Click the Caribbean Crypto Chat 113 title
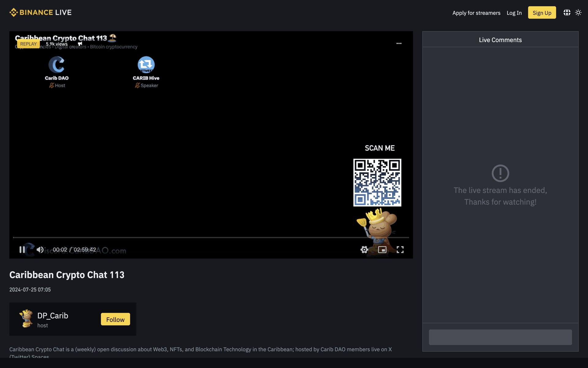Screen dimensions: 588x368 tap(67, 275)
